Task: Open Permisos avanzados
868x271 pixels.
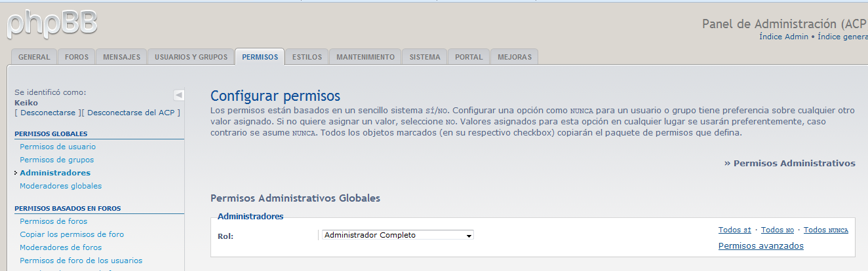Action: [761, 246]
